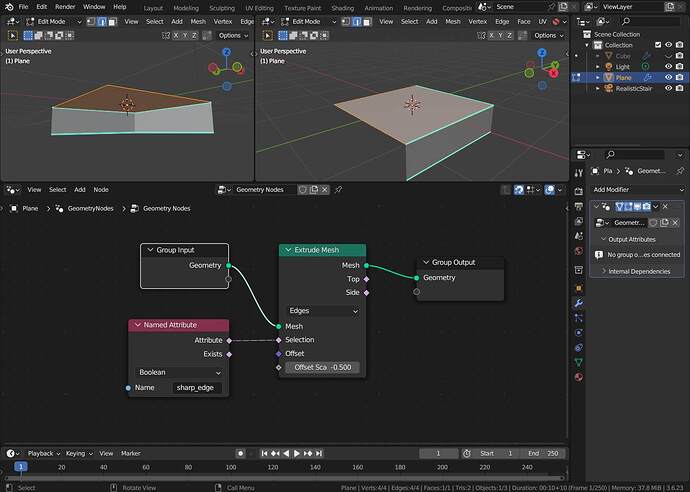Viewport: 690px width, 492px height.
Task: Toggle Z mirror axis in right viewport
Action: [509, 35]
